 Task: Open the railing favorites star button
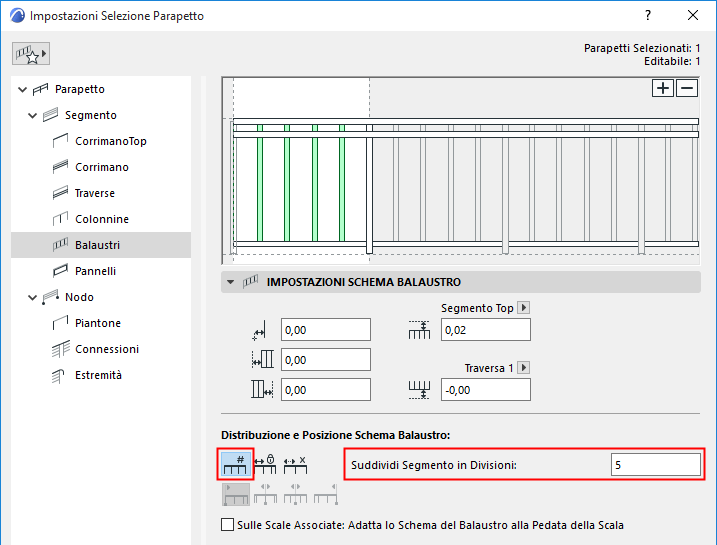click(31, 53)
